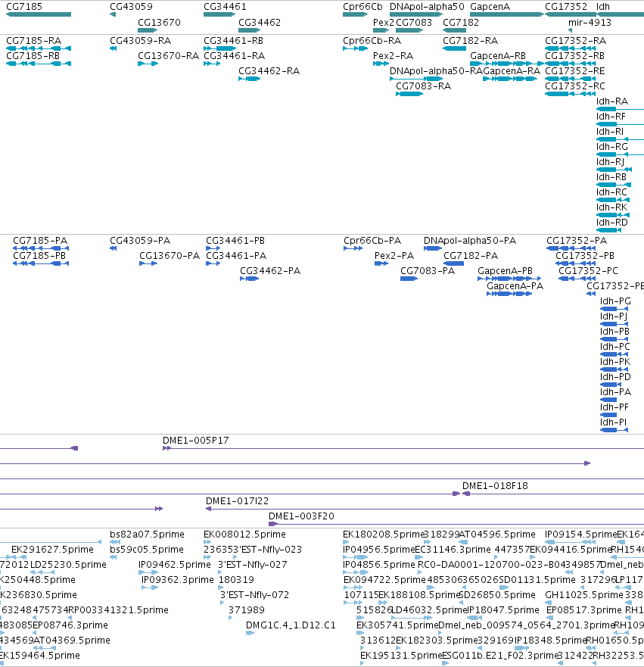Click the CG13670-PA protein label
644x667 pixels.
pyautogui.click(x=170, y=256)
